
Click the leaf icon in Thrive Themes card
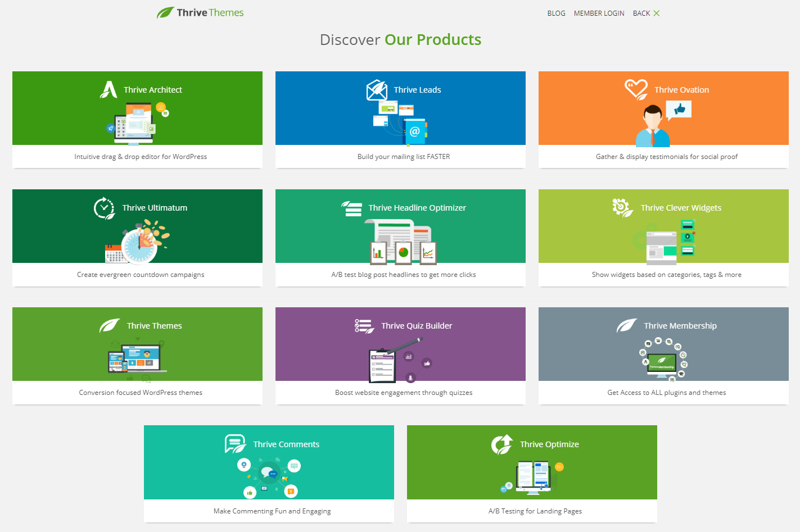coord(110,326)
